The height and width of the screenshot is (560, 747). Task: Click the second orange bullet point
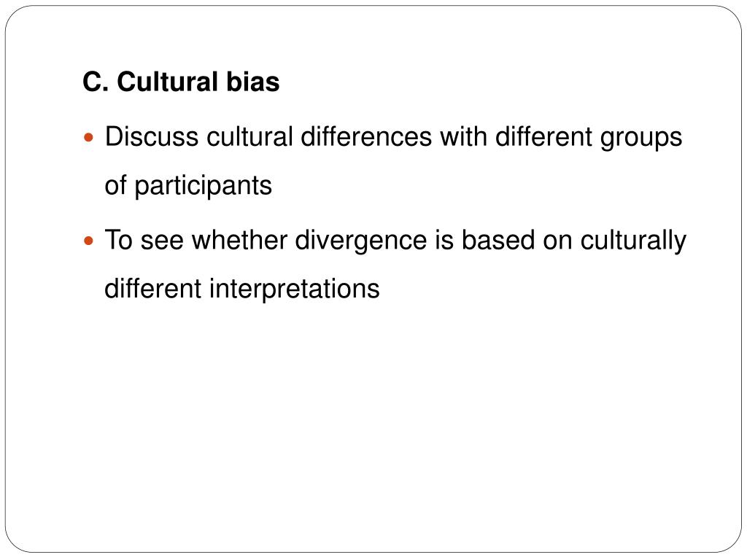click(x=88, y=241)
